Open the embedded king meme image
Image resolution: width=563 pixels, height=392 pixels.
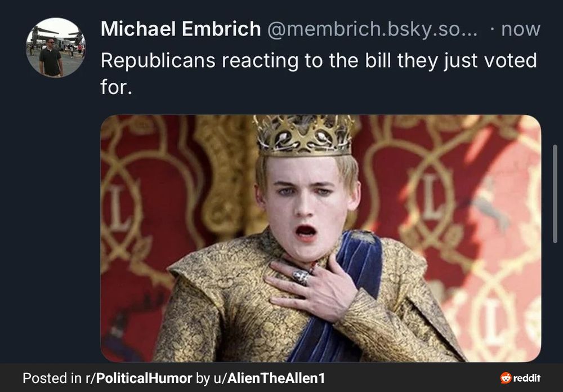click(321, 238)
